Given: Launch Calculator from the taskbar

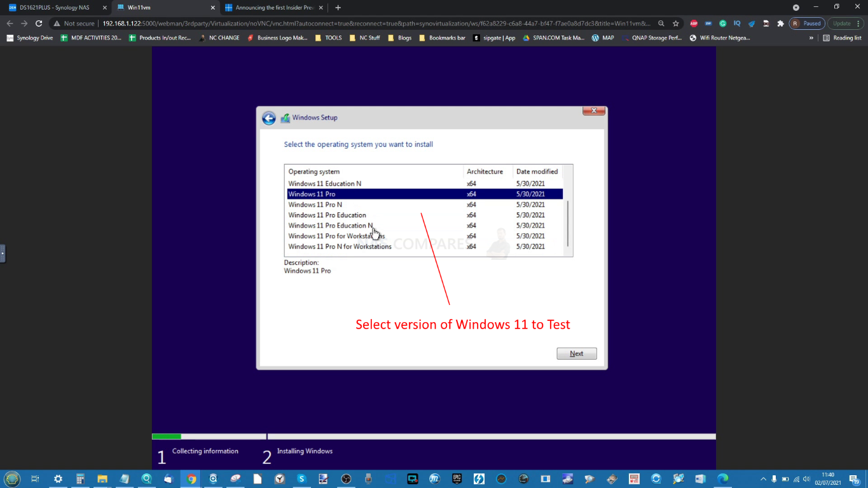Looking at the screenshot, I should 80,478.
